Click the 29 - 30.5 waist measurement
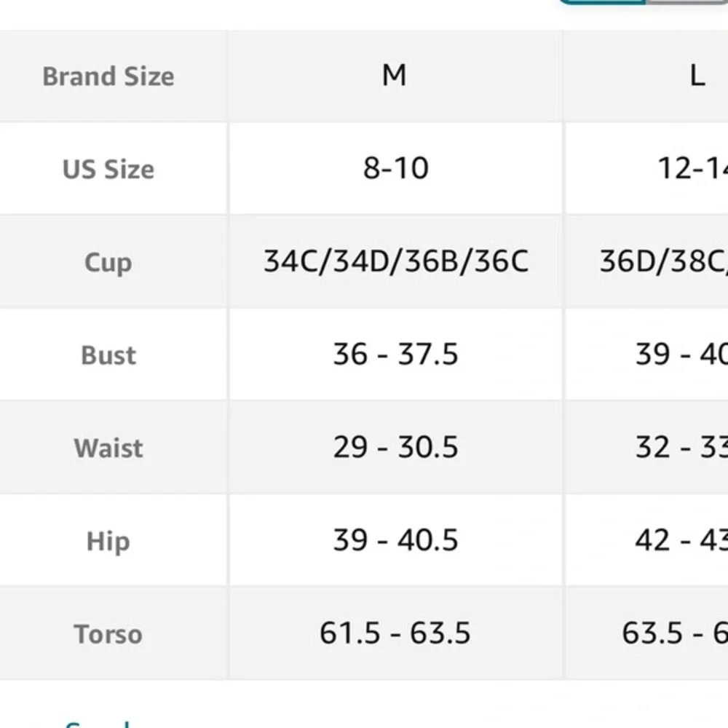Viewport: 728px width, 728px height. (x=395, y=448)
